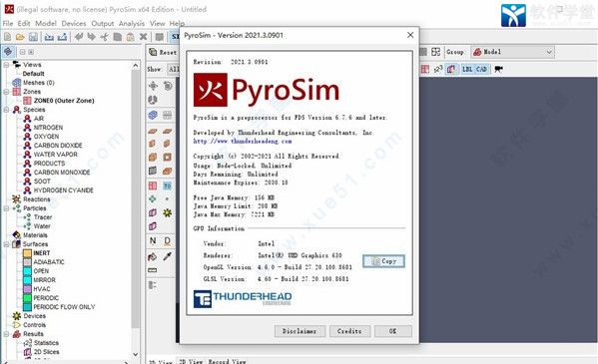Viewport: 598px width, 364px height.
Task: Open the File menu
Action: (x=8, y=24)
